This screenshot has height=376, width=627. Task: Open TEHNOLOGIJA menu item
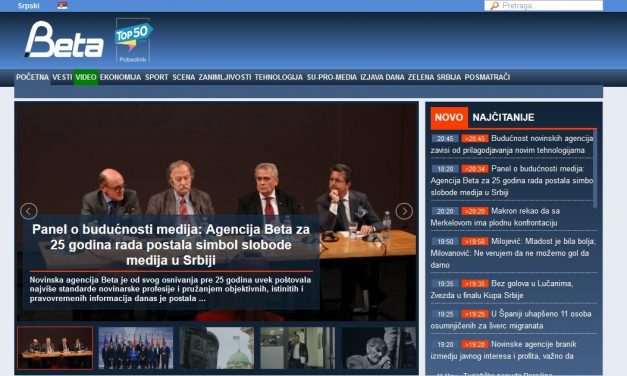point(279,77)
